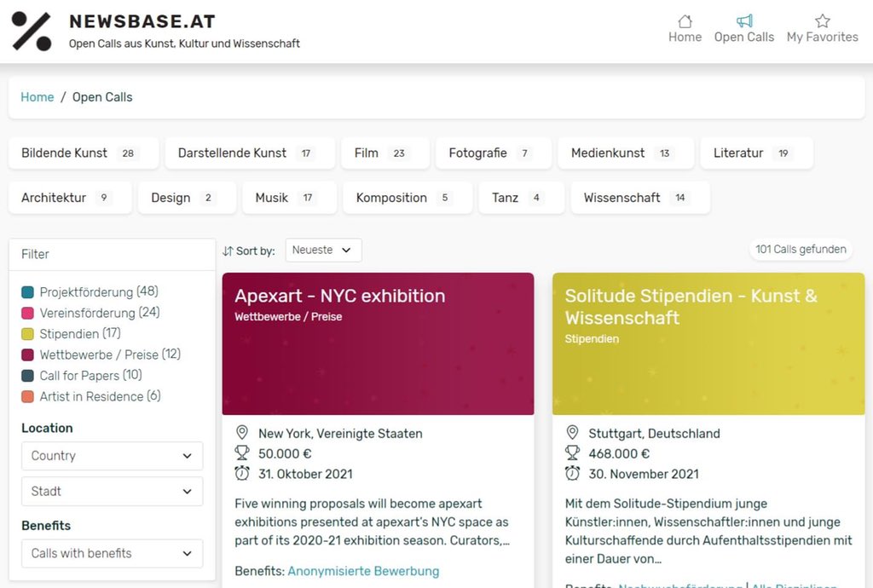This screenshot has width=873, height=588.
Task: Open the Calls with benefits dropdown
Action: [112, 554]
